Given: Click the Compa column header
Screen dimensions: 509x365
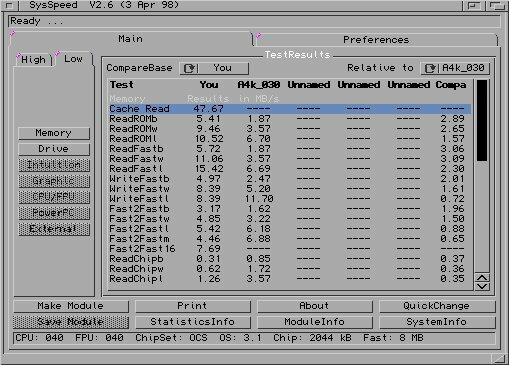Looking at the screenshot, I should point(451,85).
